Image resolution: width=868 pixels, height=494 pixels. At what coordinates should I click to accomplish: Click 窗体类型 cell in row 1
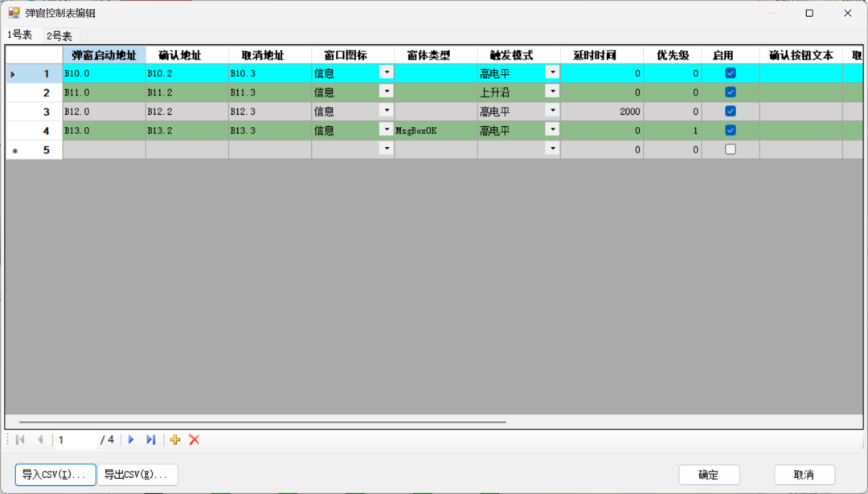pyautogui.click(x=436, y=74)
